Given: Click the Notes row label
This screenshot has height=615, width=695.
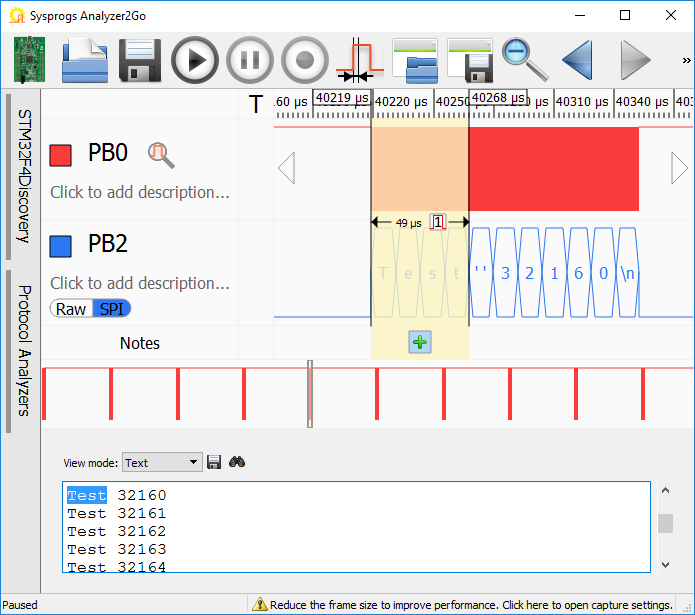Looking at the screenshot, I should (140, 343).
